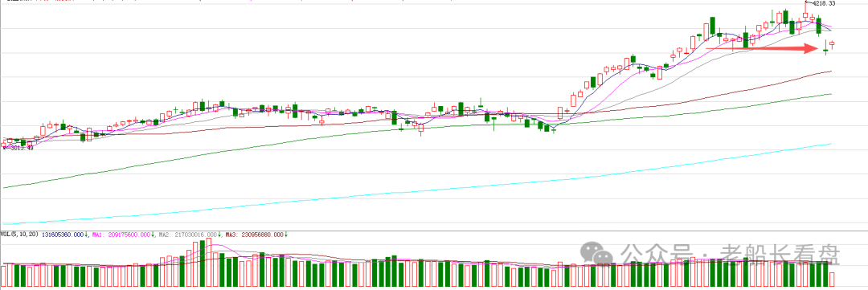Select the most recent candlestick on the chart
Viewport: 868px width, 290px height.
[832, 45]
